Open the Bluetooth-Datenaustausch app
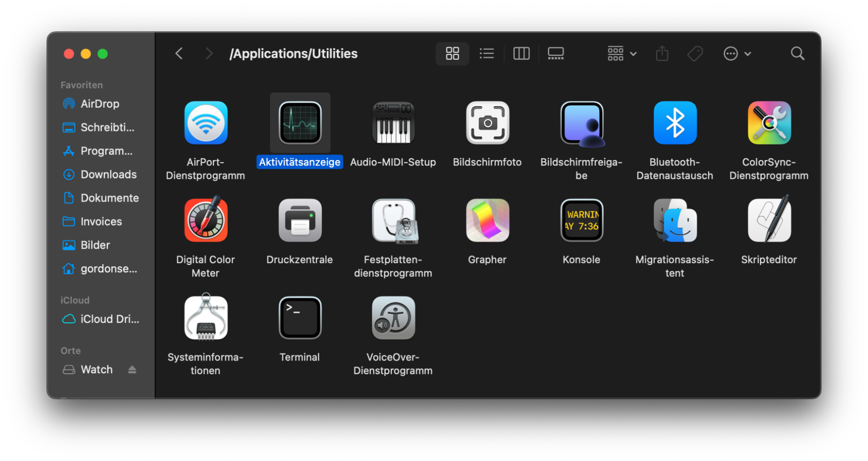 675,122
